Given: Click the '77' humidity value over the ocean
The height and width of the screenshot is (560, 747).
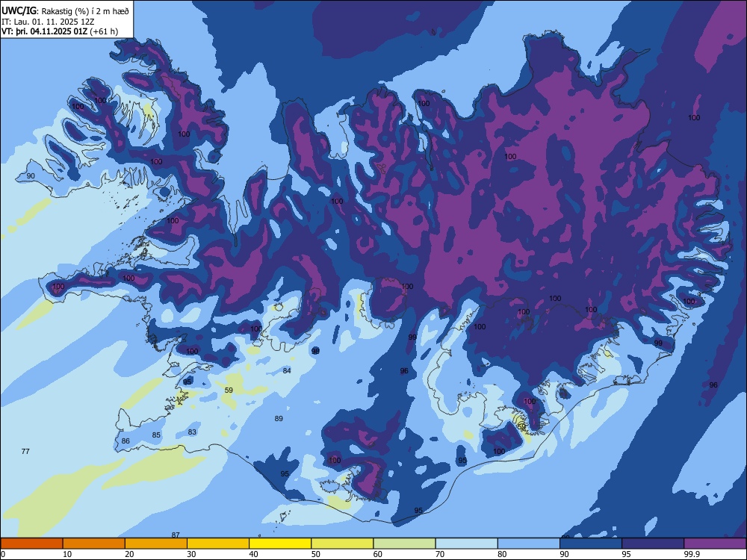Looking at the screenshot, I should point(25,451).
